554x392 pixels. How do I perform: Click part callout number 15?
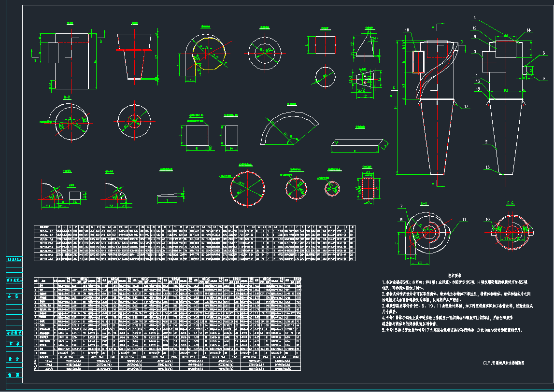click(487, 168)
